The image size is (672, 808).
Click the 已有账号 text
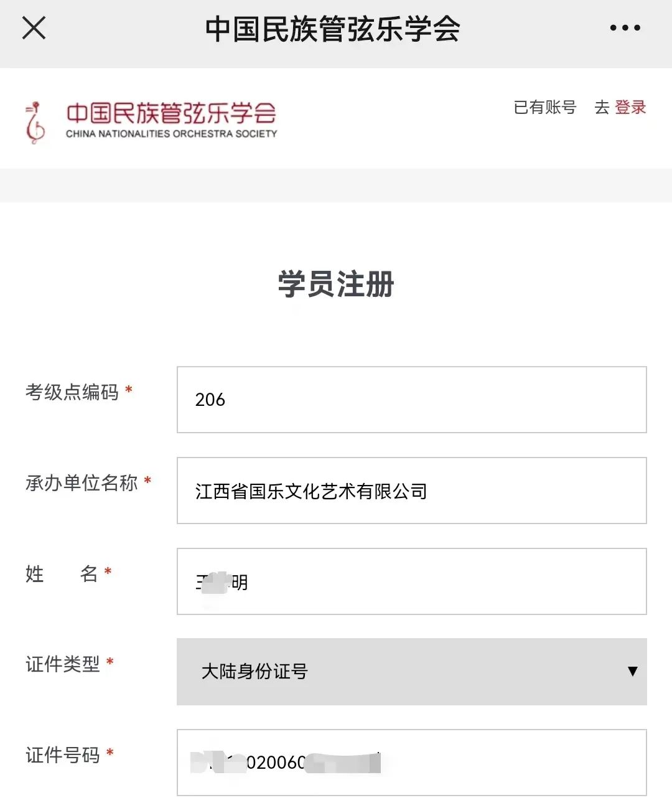(x=544, y=107)
